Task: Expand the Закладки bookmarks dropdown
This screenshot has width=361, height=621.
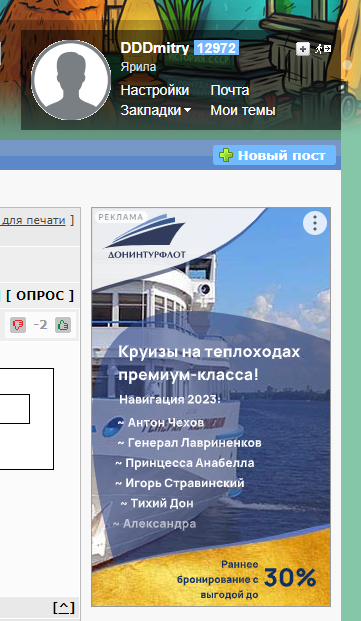Action: [x=156, y=110]
